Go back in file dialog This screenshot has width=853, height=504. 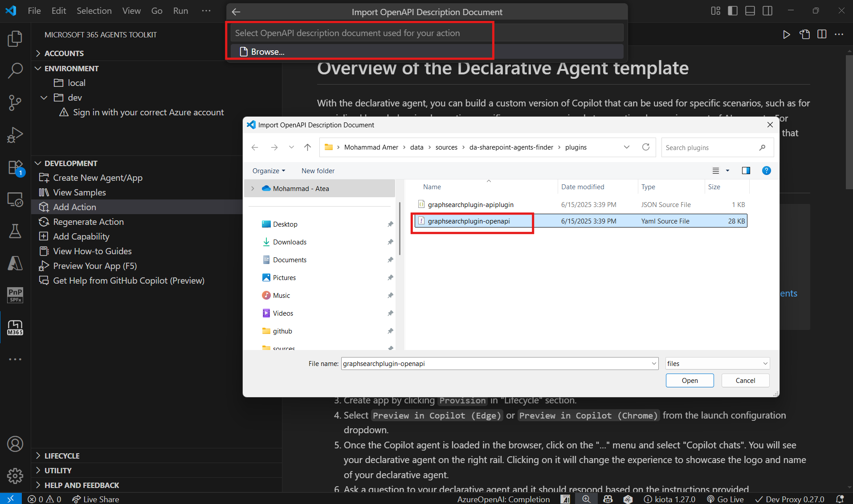255,147
